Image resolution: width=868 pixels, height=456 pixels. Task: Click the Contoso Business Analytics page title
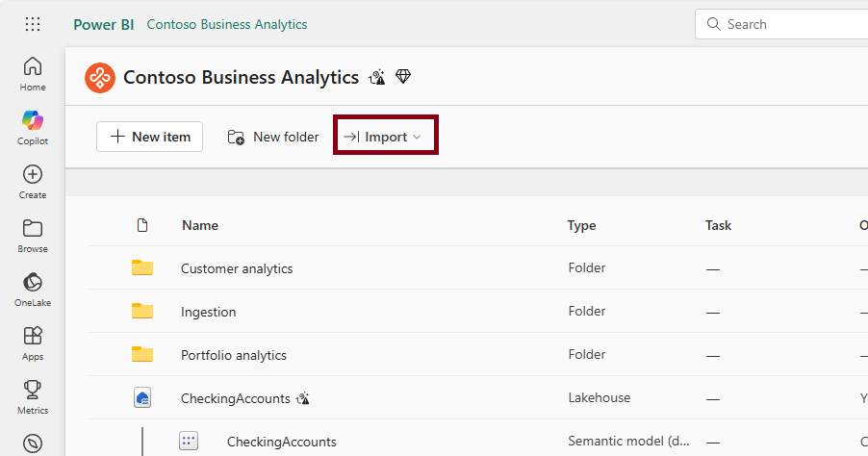[x=241, y=78]
